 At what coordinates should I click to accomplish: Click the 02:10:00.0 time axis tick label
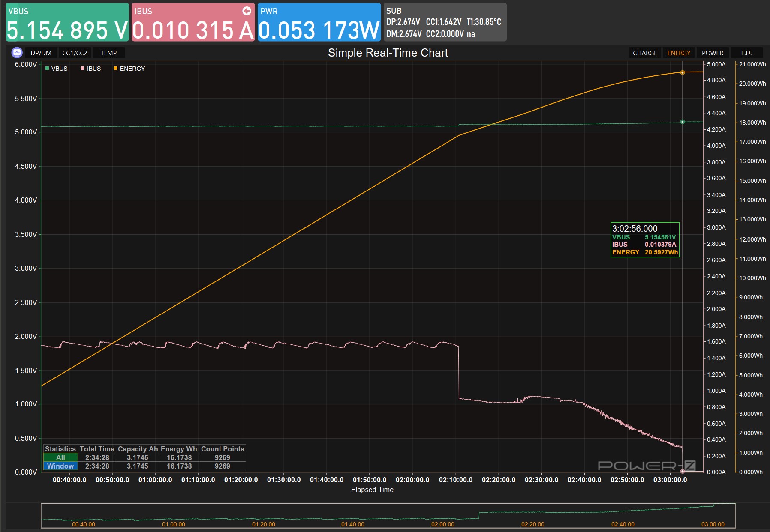[x=456, y=480]
